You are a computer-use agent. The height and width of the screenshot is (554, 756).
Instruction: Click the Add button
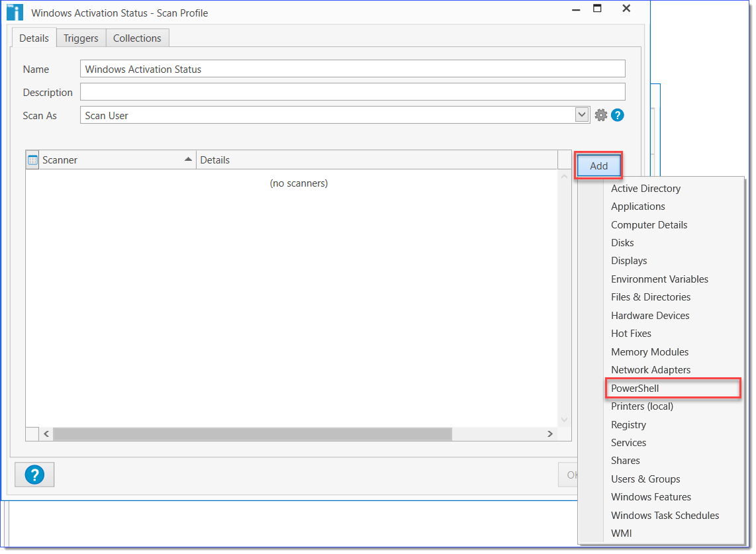coord(598,166)
